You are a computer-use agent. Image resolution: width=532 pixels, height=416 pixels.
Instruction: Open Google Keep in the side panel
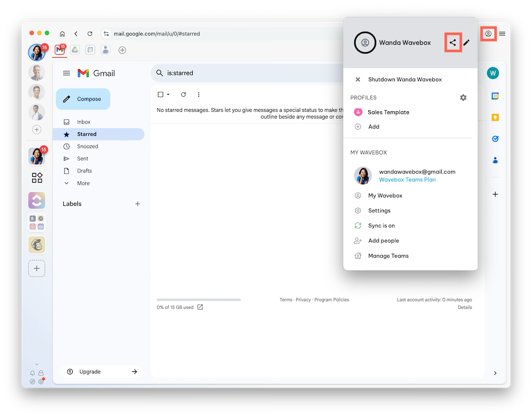pyautogui.click(x=495, y=118)
